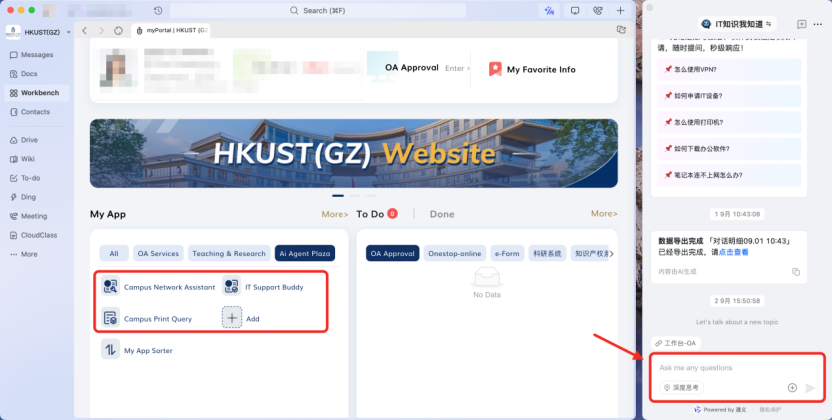Open My Favorite Info
The width and height of the screenshot is (832, 420).
tap(532, 69)
